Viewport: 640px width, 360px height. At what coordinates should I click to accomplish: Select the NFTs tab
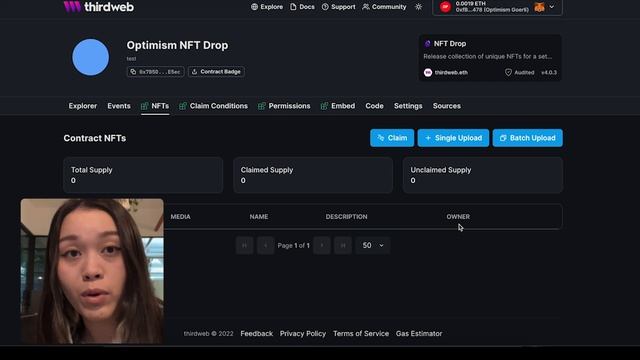tap(155, 106)
